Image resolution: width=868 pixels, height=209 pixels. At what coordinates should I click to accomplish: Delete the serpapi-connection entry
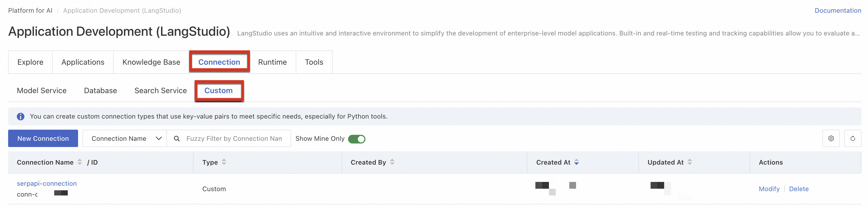(799, 189)
